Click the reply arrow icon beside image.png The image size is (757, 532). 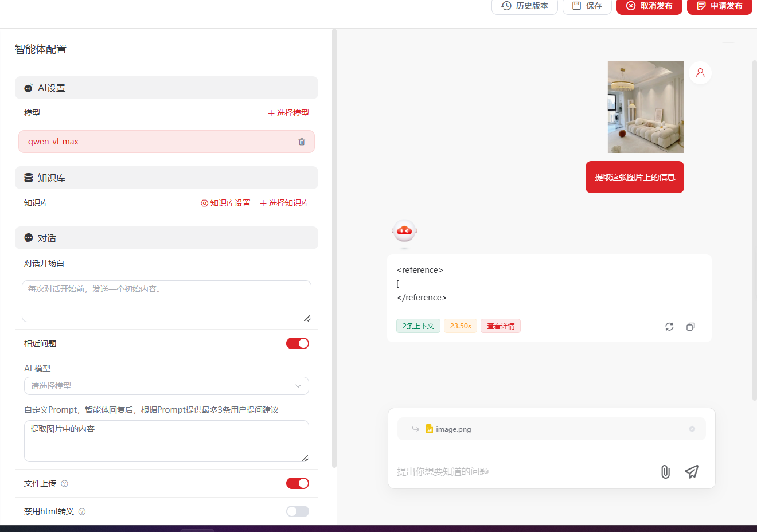click(416, 429)
